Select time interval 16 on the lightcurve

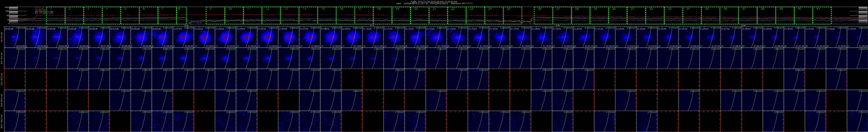346,15
